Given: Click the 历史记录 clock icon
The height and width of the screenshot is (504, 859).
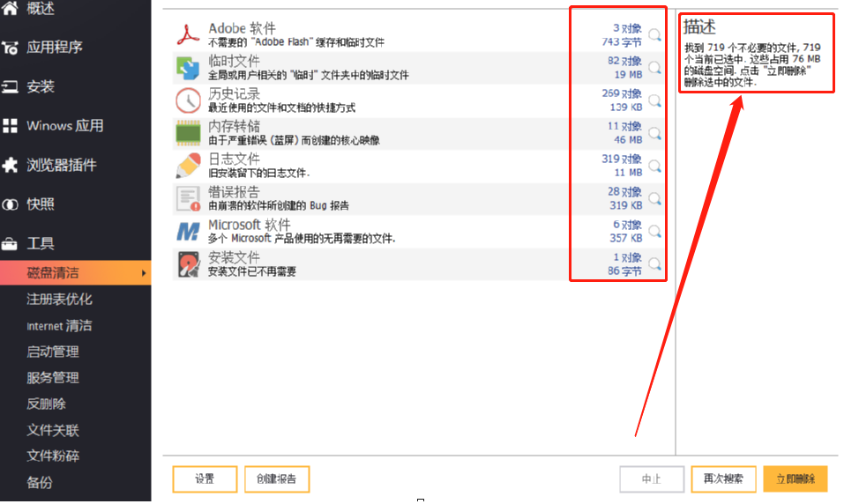Looking at the screenshot, I should click(x=188, y=100).
